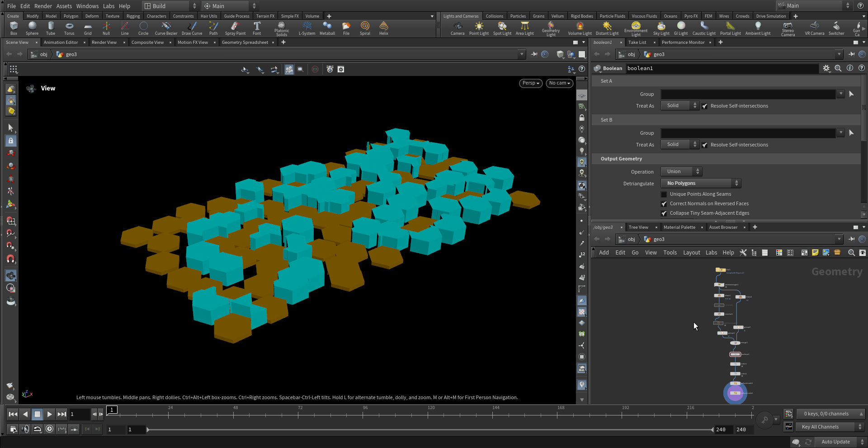Viewport: 868px width, 448px height.
Task: Change Operation from Union
Action: 681,172
